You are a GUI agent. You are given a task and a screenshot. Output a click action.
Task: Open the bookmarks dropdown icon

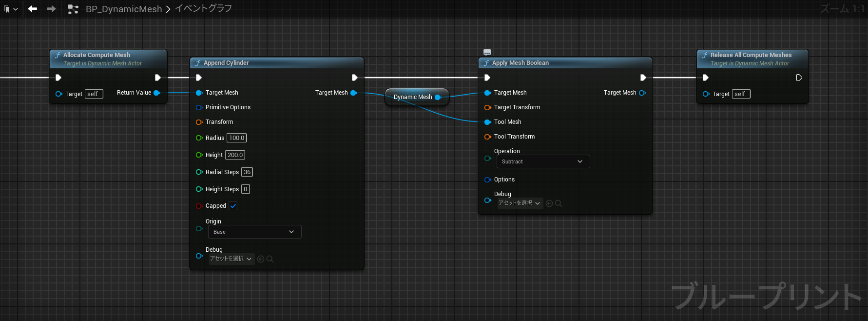point(10,9)
